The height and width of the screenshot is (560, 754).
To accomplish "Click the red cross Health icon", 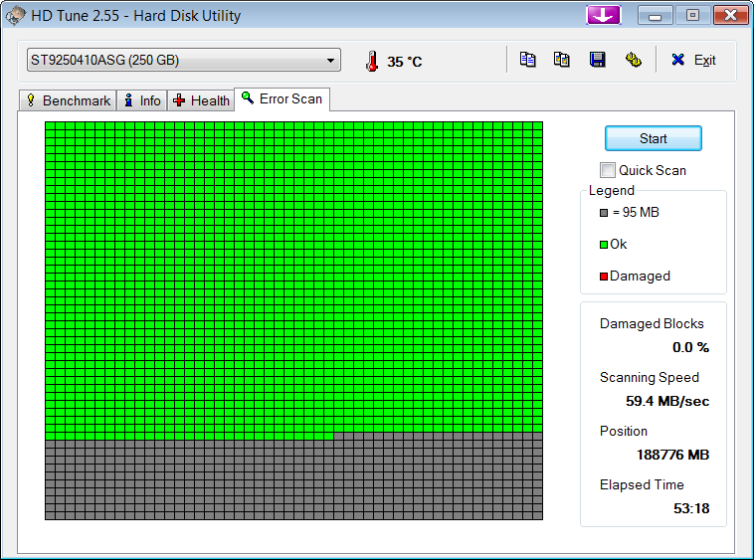I will (x=179, y=100).
